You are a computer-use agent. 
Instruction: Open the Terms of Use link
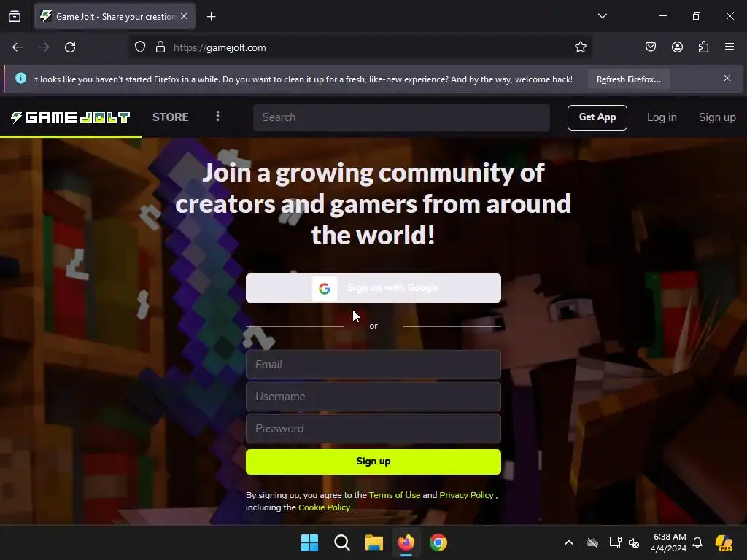[x=395, y=495]
